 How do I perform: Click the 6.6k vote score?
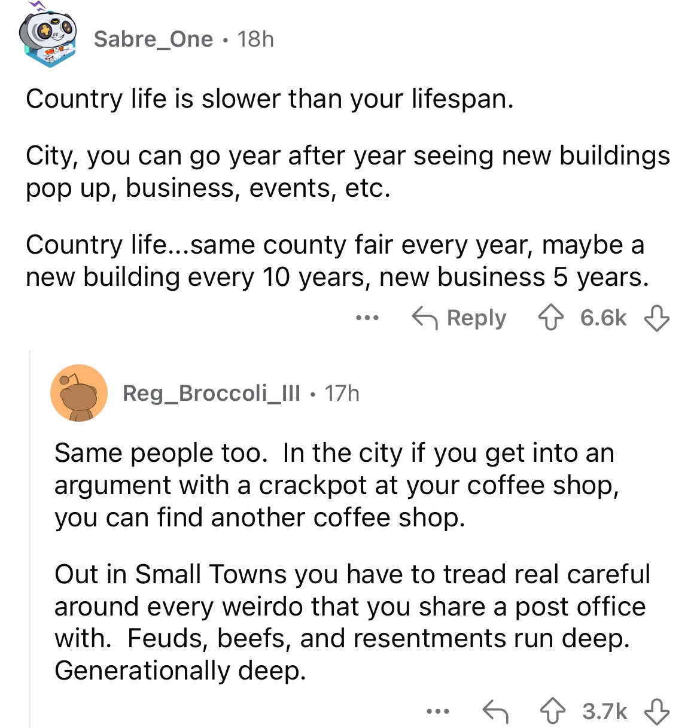click(603, 318)
